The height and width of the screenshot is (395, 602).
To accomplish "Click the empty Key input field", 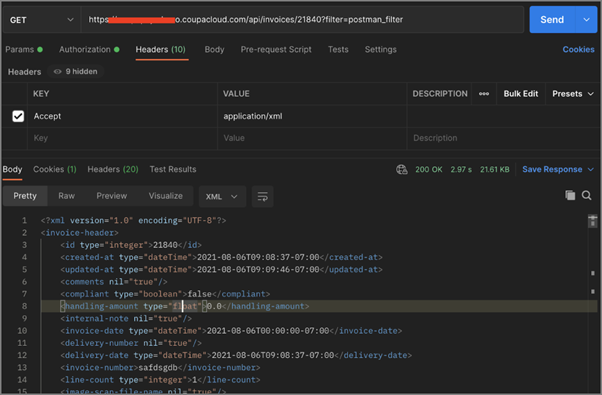I will 122,138.
